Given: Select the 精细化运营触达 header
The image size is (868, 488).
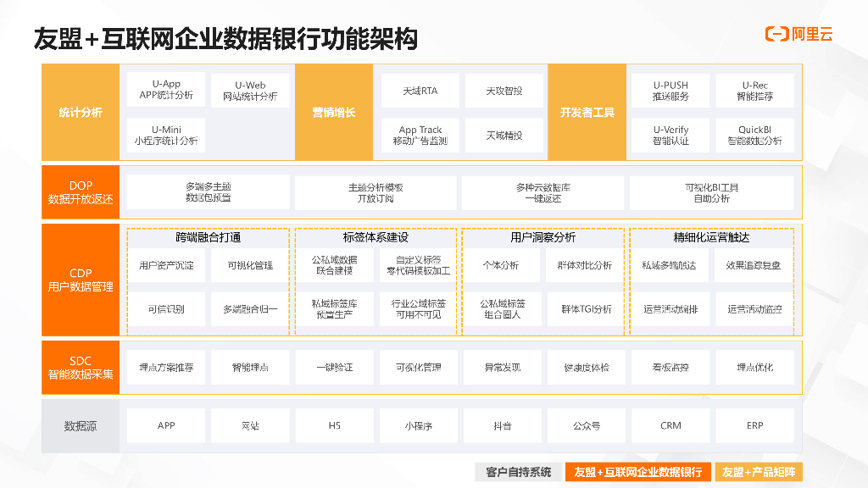Looking at the screenshot, I should point(712,237).
